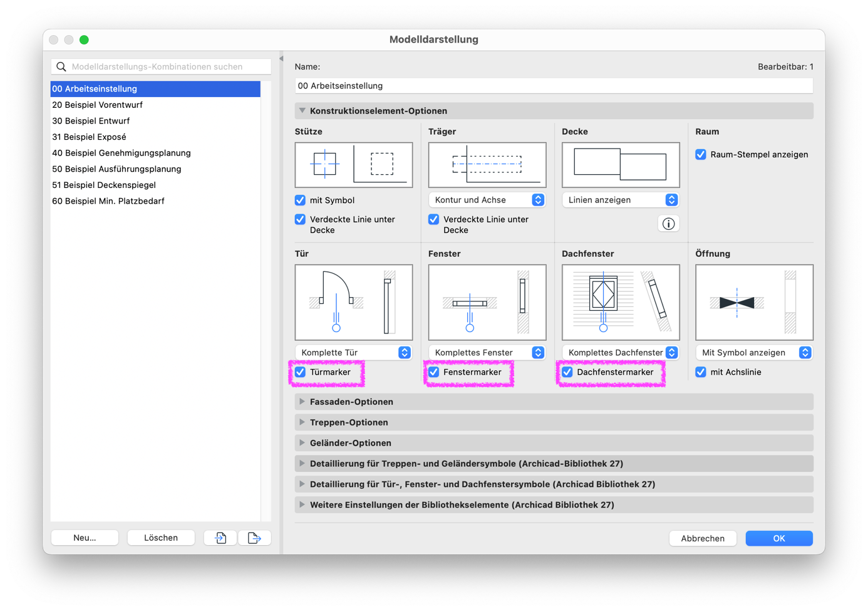Select '30 Beispiel Entwurf' combination
868x611 pixels.
click(x=155, y=121)
